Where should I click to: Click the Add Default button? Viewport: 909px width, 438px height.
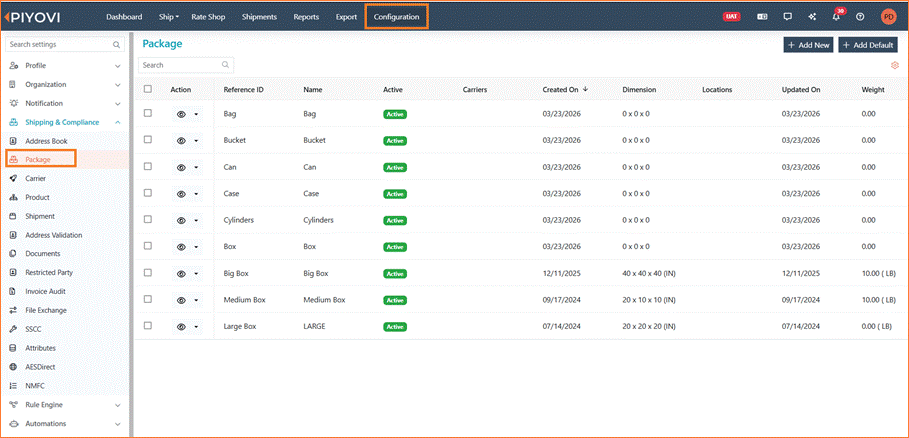tap(868, 45)
